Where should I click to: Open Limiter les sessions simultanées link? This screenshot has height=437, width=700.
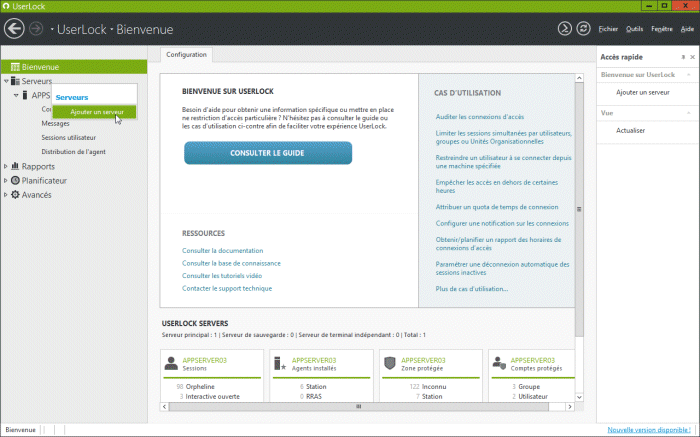coord(504,137)
